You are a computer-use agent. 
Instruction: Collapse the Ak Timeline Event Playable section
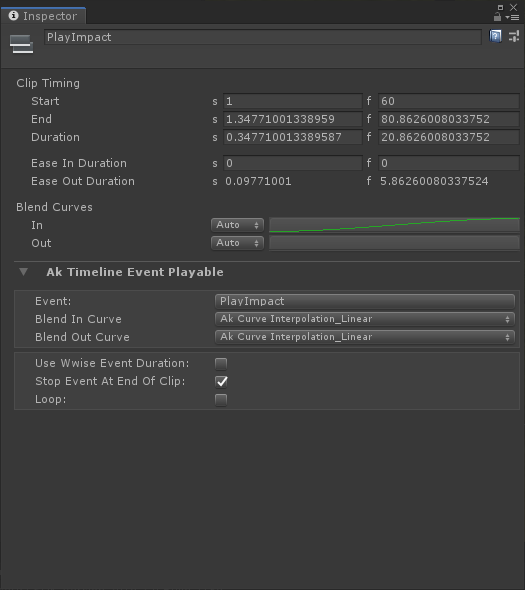pos(23,272)
